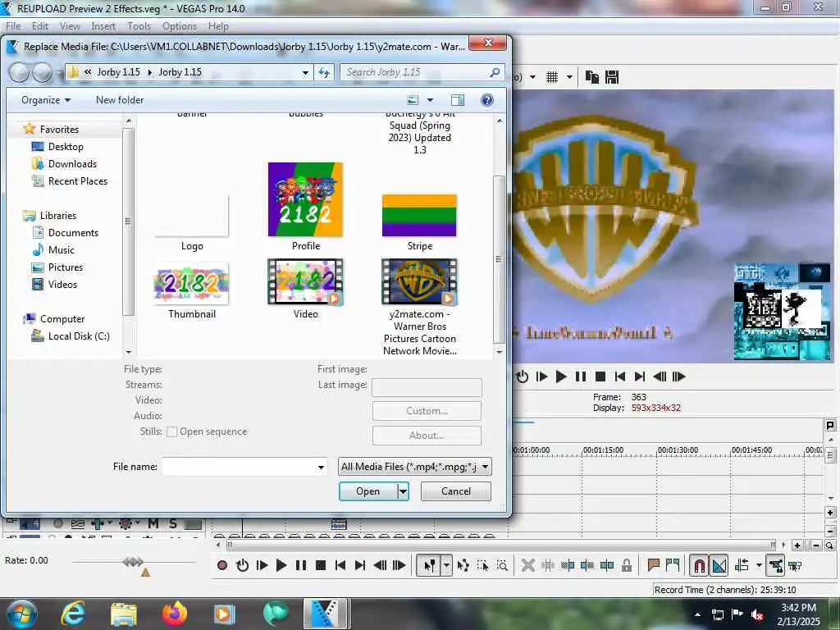Click the Cancel button

(456, 491)
